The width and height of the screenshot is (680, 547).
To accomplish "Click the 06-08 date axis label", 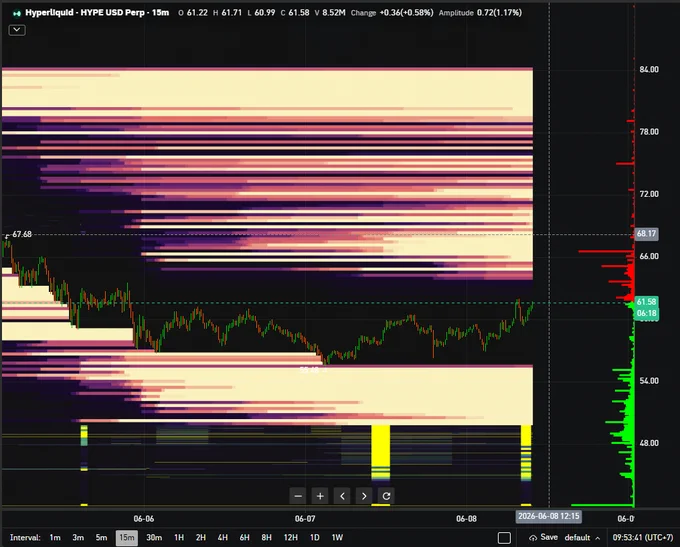I will [466, 519].
